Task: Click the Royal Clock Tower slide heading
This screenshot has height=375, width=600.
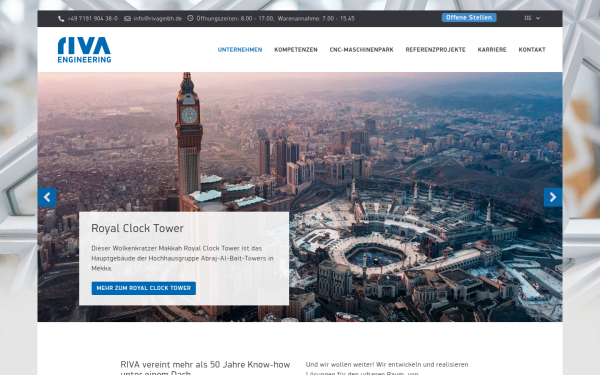Action: [x=137, y=228]
